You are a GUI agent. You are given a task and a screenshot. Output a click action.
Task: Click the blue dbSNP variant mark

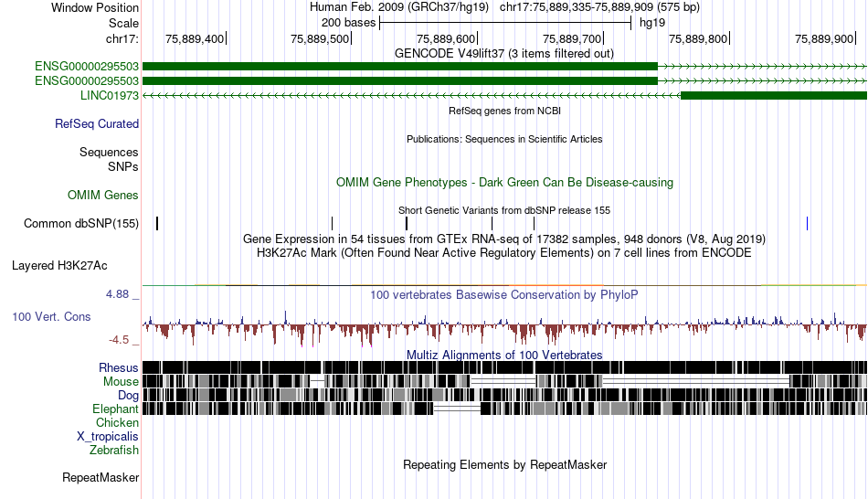[x=807, y=223]
